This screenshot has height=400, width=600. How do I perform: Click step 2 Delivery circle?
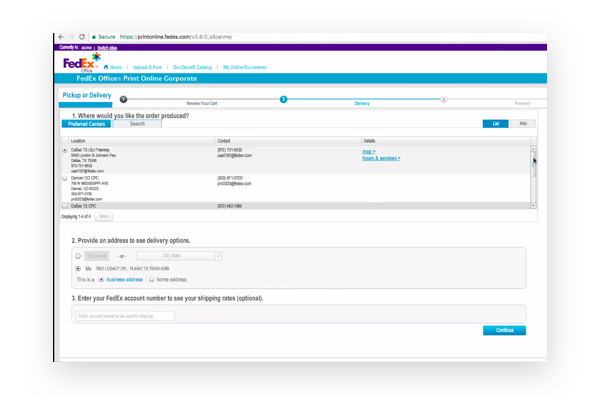pyautogui.click(x=283, y=99)
